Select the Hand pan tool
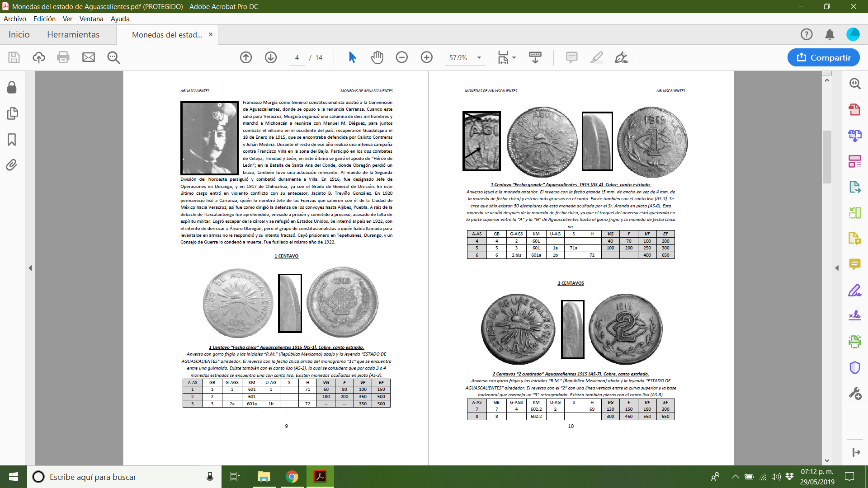 [x=377, y=57]
